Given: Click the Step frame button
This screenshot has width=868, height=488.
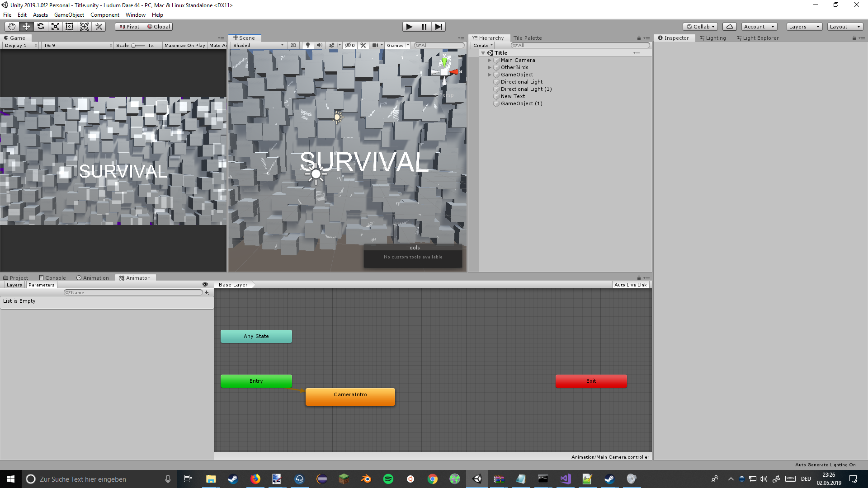Looking at the screenshot, I should coord(439,27).
